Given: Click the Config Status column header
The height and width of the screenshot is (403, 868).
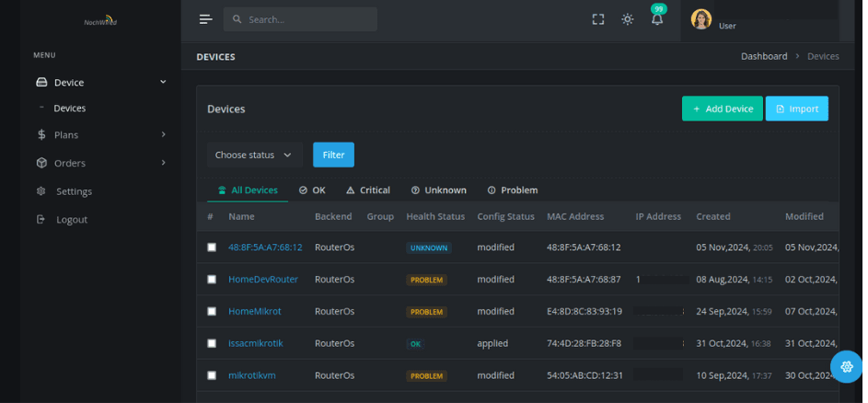Looking at the screenshot, I should point(506,216).
